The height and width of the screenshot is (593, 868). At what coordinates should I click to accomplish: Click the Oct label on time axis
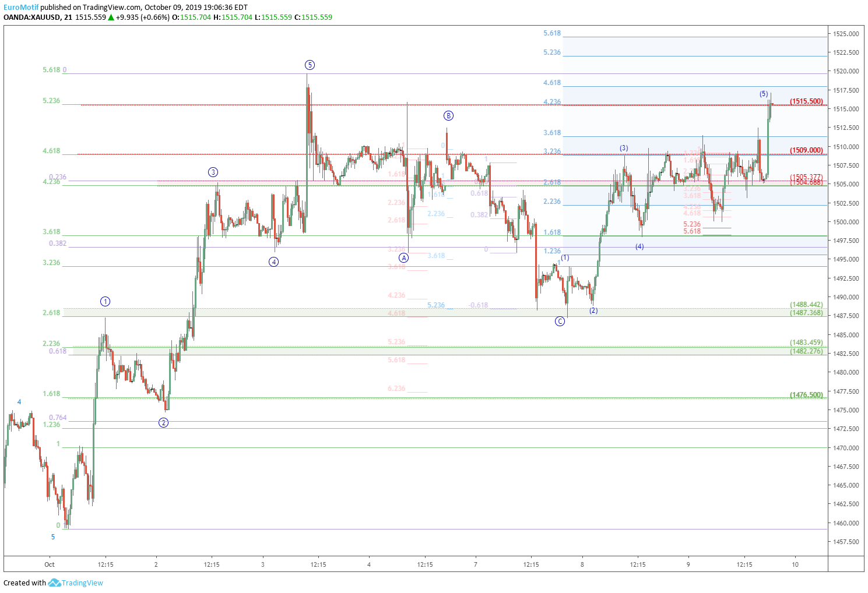(x=50, y=564)
